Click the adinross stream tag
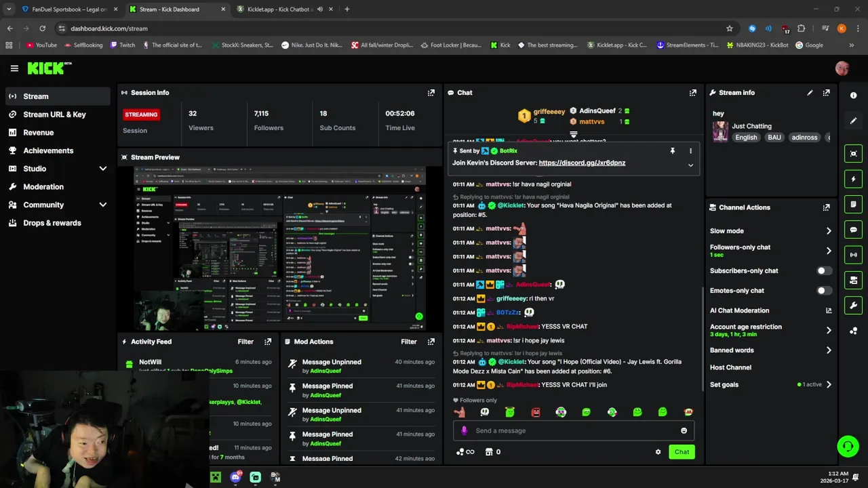 click(x=804, y=138)
